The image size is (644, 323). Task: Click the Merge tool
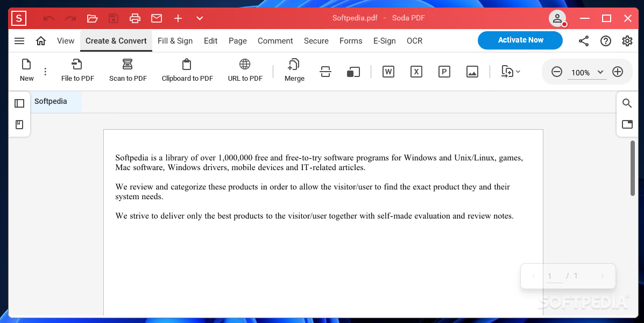pyautogui.click(x=294, y=71)
